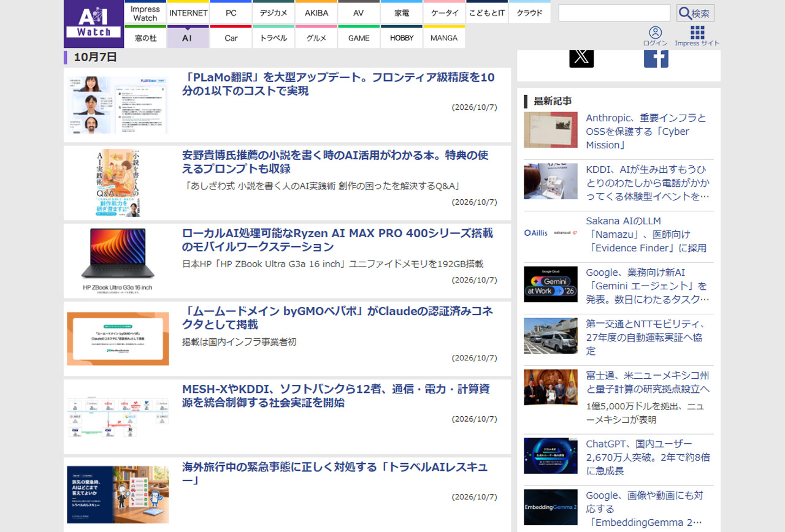Open the GAME category tab

tap(359, 37)
